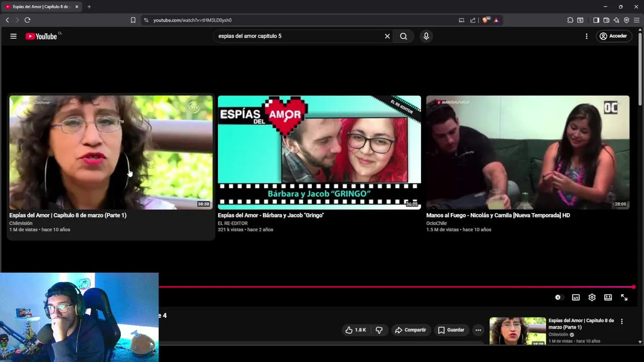Toggle subtitles/closed captions in player
This screenshot has height=362, width=644.
coord(576,298)
